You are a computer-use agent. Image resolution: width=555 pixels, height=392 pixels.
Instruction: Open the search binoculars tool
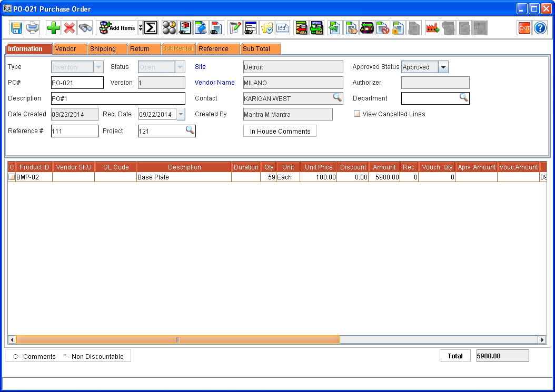click(x=85, y=27)
